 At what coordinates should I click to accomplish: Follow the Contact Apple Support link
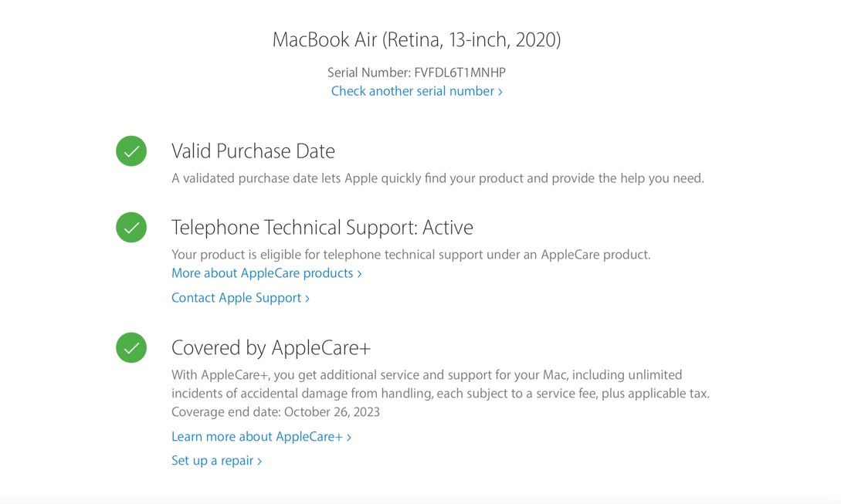coord(236,298)
